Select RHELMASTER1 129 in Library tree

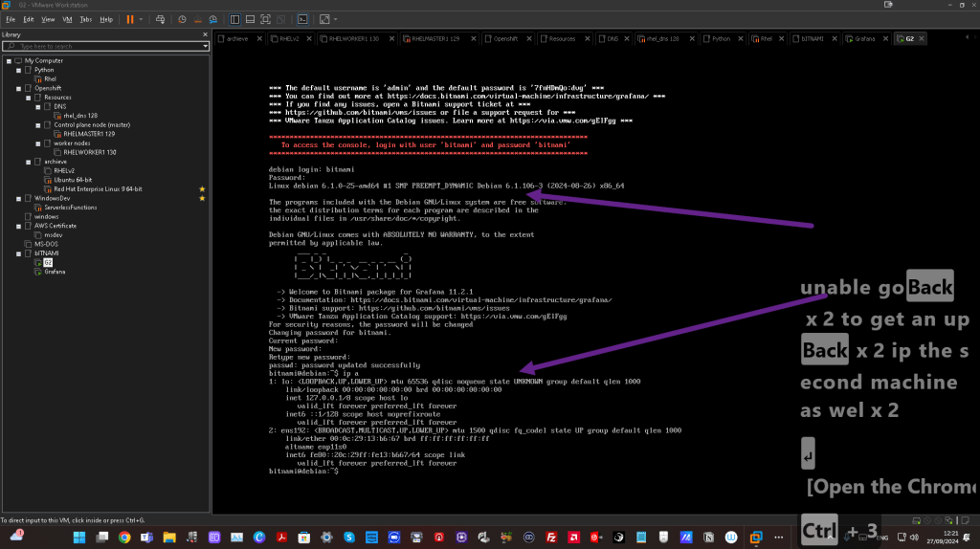pyautogui.click(x=89, y=134)
